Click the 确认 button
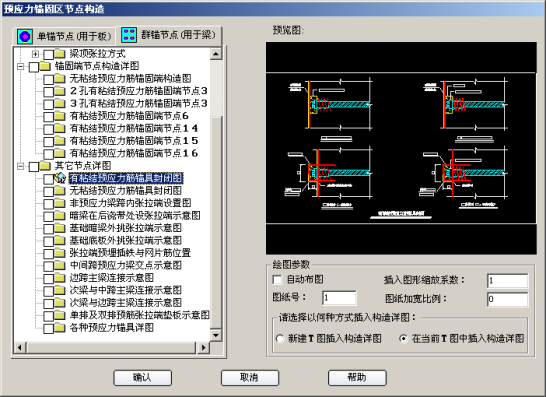 [x=142, y=377]
